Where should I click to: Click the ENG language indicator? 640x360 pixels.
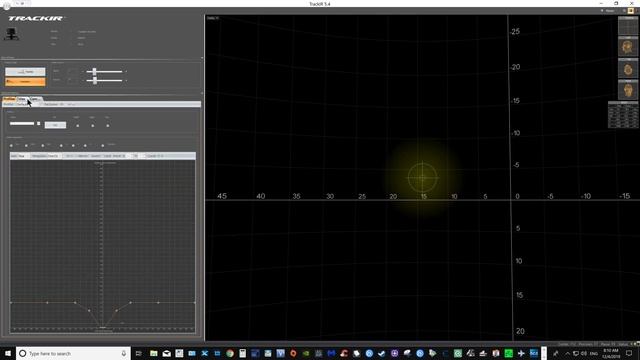[594, 353]
